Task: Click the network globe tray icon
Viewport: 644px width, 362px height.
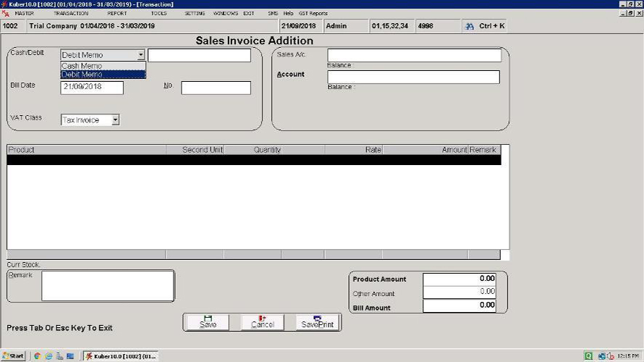Action: click(x=601, y=356)
